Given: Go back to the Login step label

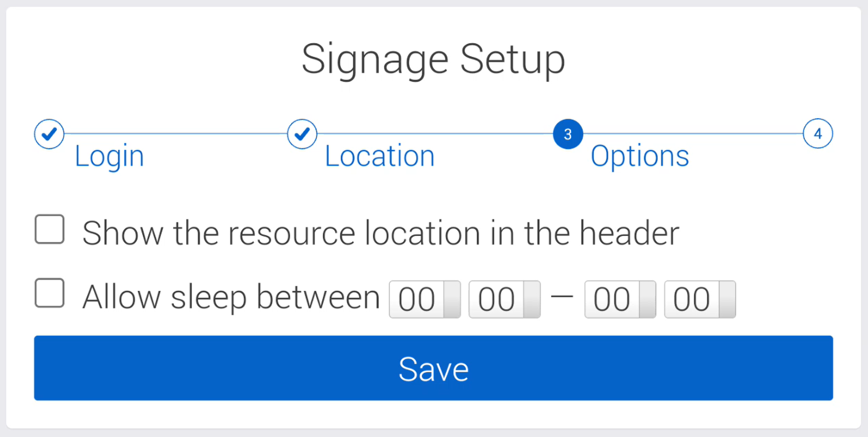Looking at the screenshot, I should (109, 156).
